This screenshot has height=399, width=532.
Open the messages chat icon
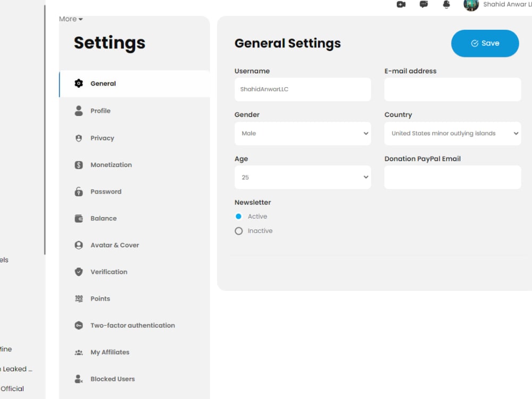coord(424,4)
